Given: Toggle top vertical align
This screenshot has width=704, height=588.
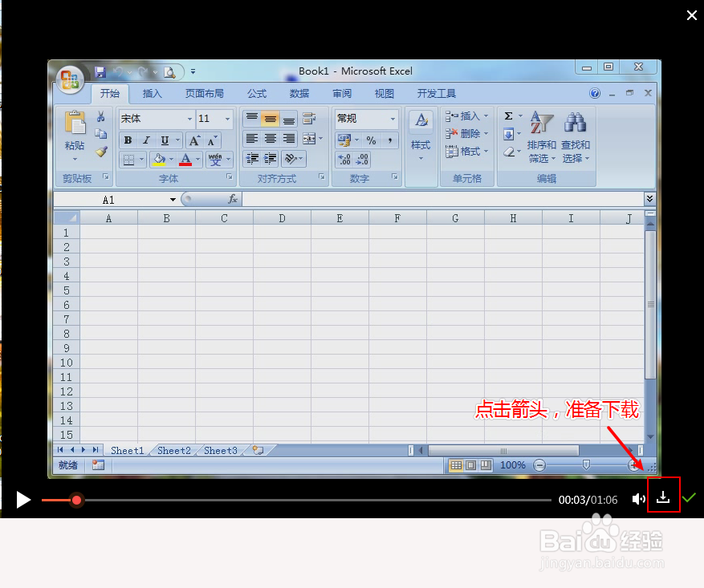Looking at the screenshot, I should (252, 119).
